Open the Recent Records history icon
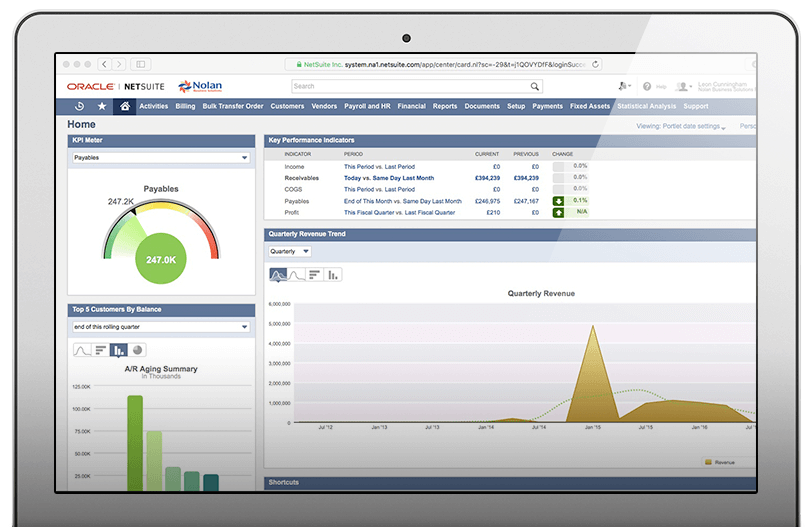Viewport: 806px width, 527px height. click(80, 106)
